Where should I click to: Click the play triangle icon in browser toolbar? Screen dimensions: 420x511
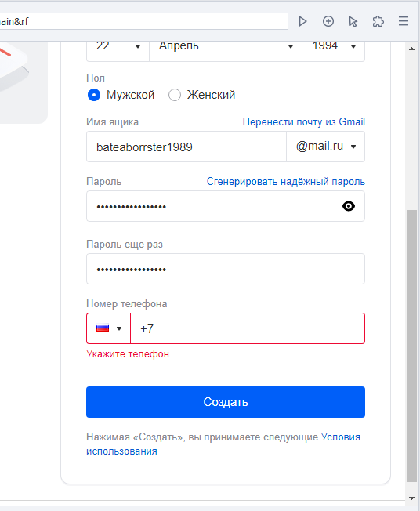pyautogui.click(x=302, y=21)
